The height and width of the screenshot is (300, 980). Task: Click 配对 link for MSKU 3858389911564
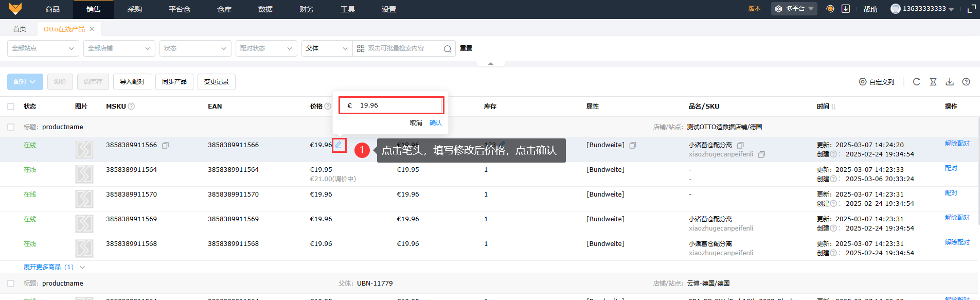pyautogui.click(x=951, y=168)
